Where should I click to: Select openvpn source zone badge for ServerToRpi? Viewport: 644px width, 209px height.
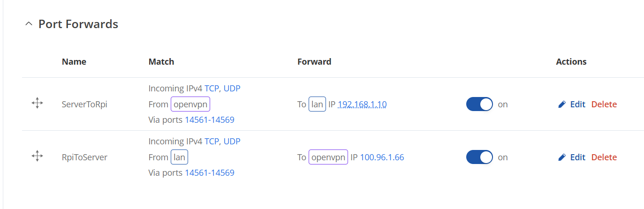[x=190, y=104]
